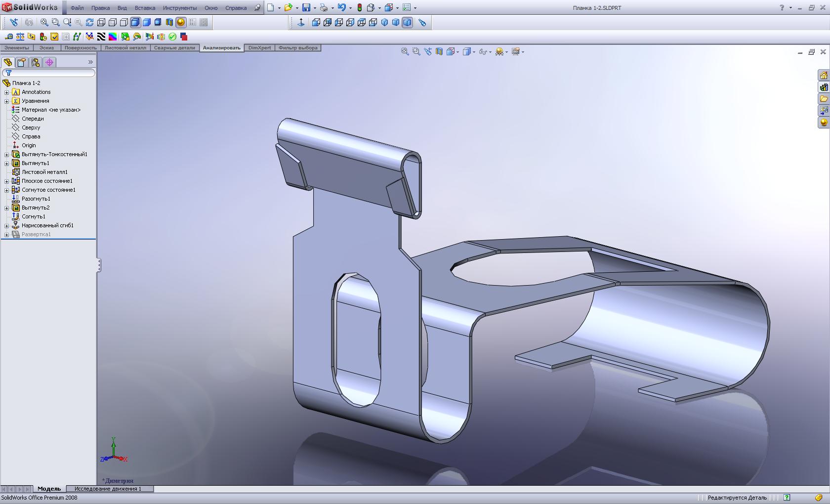830x504 pixels.
Task: Switch to the Сварные детали tab
Action: click(174, 48)
